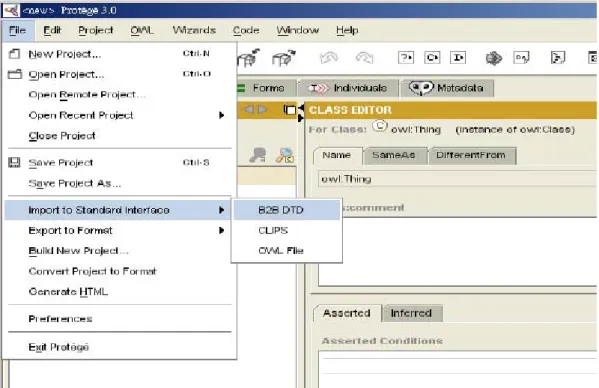Select OWL File import option

point(287,251)
